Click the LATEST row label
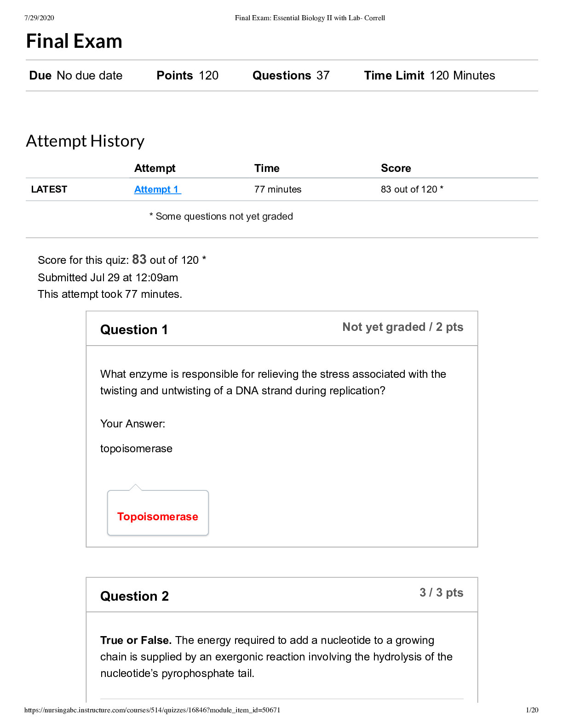The width and height of the screenshot is (563, 728). [x=49, y=189]
